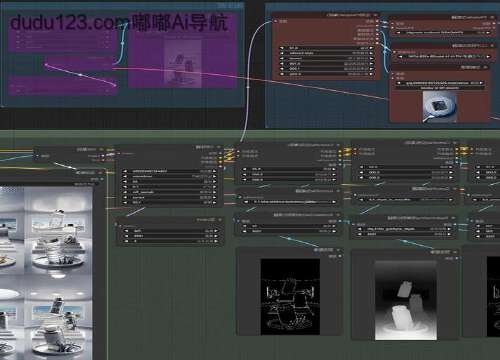500x360 pixels.
Task: Click top-right generated render in output image grid
Action: click(59, 233)
